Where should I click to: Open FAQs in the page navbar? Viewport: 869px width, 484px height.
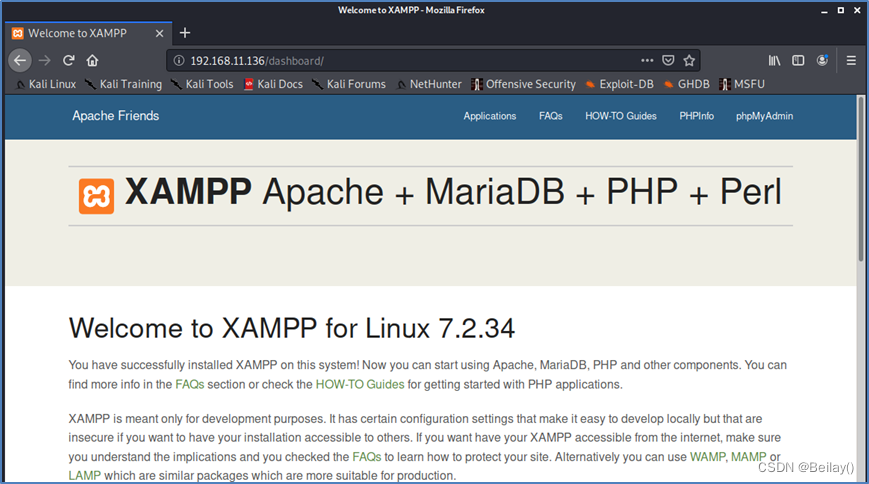tap(550, 116)
